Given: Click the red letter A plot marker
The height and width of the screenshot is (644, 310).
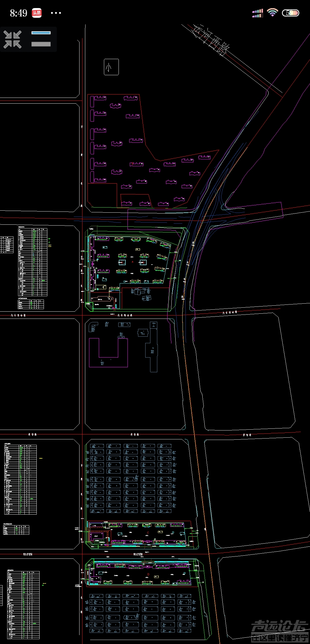Looking at the screenshot, I should (x=132, y=262).
